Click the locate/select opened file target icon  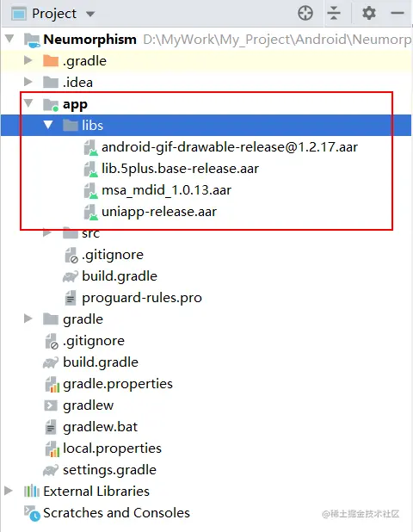pos(305,14)
